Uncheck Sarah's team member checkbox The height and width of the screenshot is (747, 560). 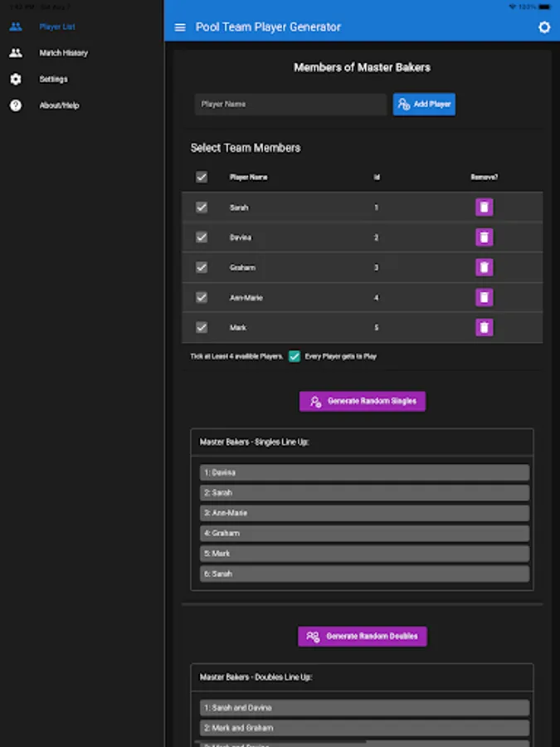(202, 207)
